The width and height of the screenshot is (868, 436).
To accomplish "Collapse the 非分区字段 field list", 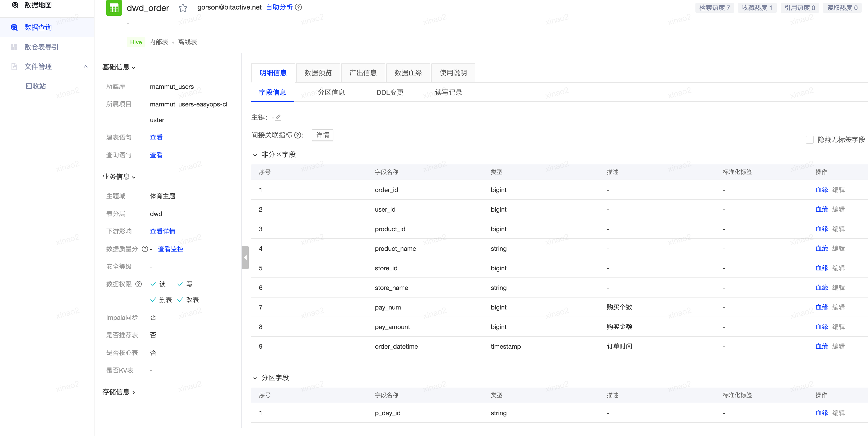I will coord(255,155).
